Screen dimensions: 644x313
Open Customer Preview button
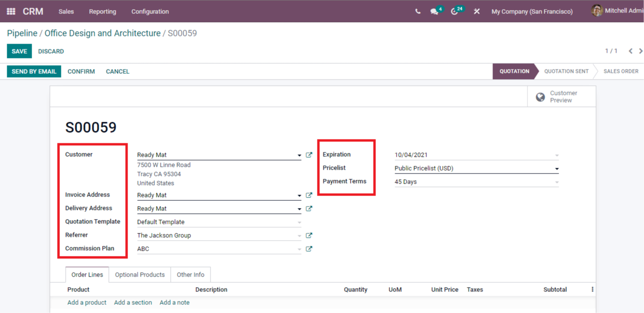pos(562,97)
